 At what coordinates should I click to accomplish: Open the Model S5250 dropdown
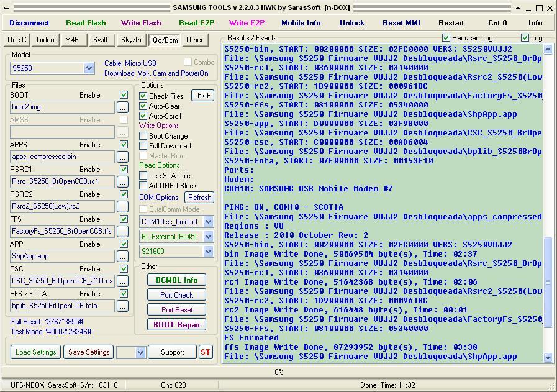[89, 68]
